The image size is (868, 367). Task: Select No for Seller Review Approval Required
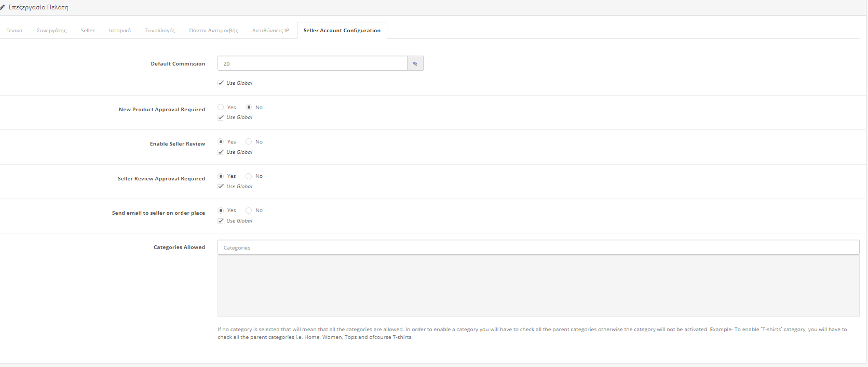pos(249,176)
